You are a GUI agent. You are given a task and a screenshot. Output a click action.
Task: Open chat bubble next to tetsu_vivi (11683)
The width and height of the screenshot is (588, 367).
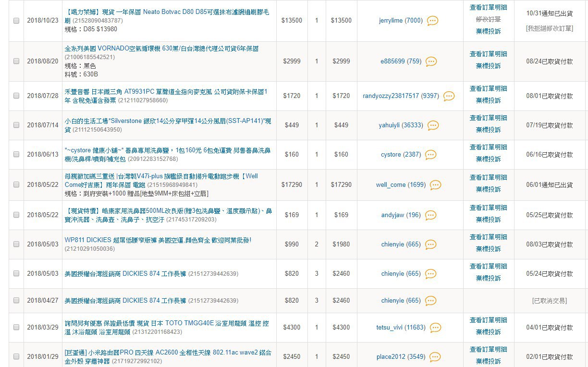pyautogui.click(x=435, y=328)
